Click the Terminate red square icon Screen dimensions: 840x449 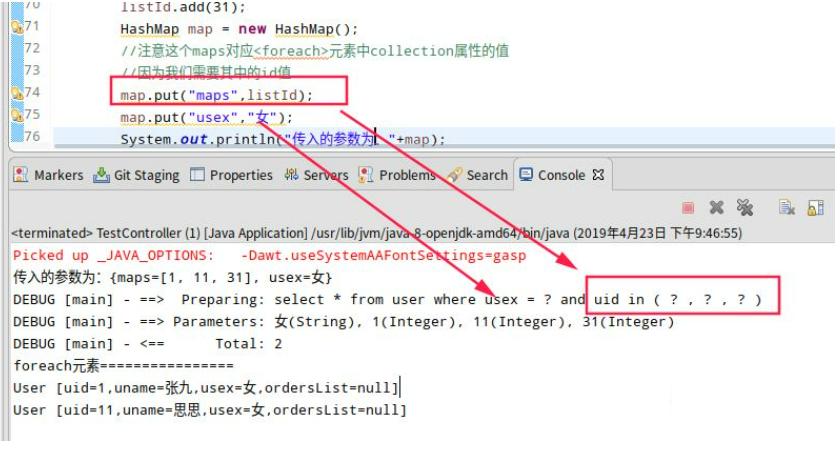pyautogui.click(x=688, y=207)
